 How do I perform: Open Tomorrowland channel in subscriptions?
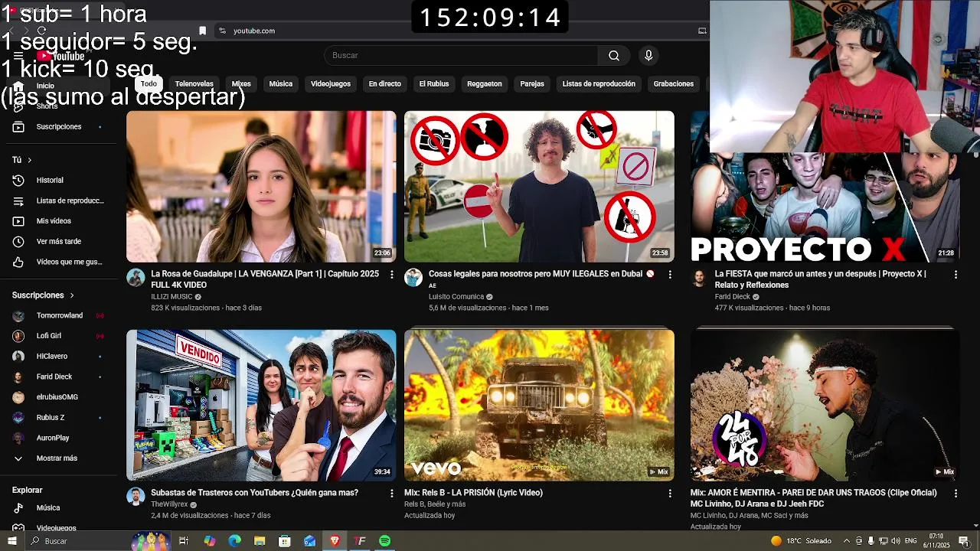(61, 315)
